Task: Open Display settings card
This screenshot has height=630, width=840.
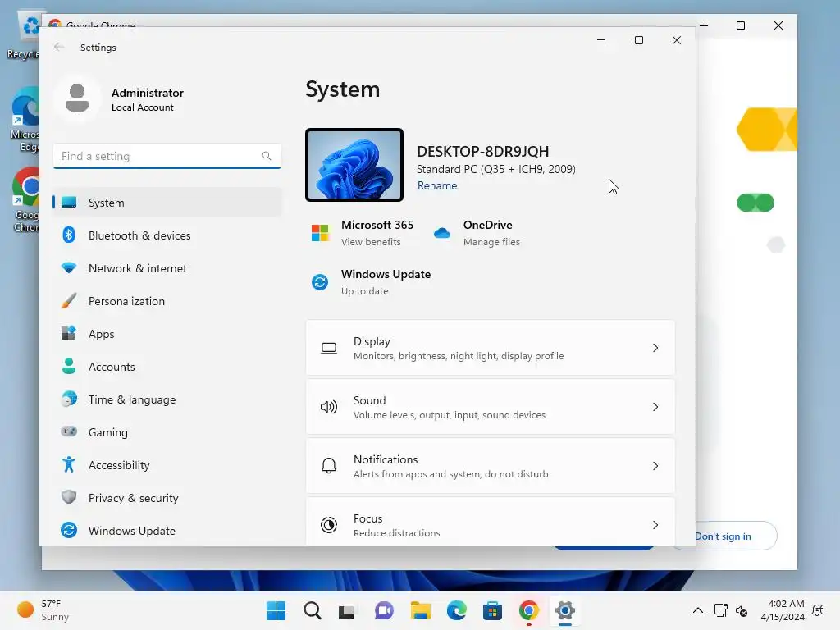Action: (x=491, y=348)
